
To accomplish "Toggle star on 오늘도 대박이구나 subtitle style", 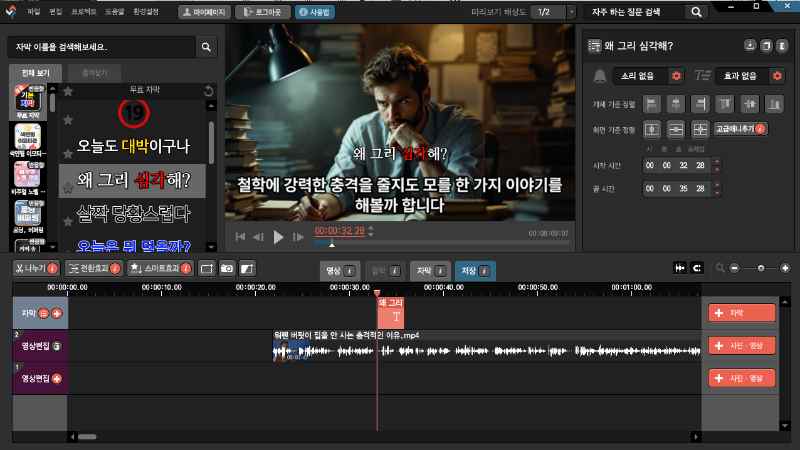I will [x=67, y=154].
